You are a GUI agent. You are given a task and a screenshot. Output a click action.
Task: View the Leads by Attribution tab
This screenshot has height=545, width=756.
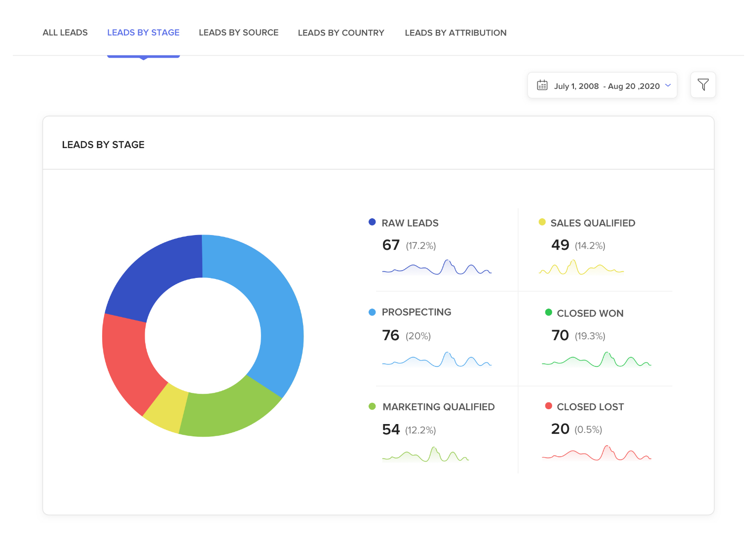(x=455, y=33)
